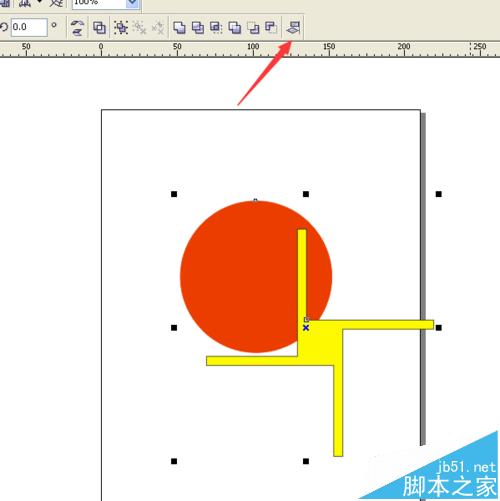Apply Back Minus Front shaping
The height and width of the screenshot is (501, 500).
point(271,27)
